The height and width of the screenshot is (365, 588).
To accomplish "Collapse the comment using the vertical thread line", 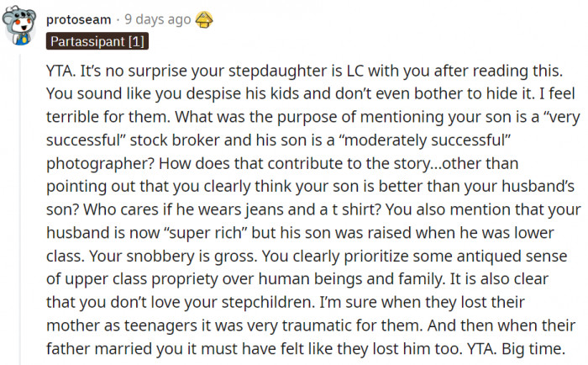I will [20, 209].
